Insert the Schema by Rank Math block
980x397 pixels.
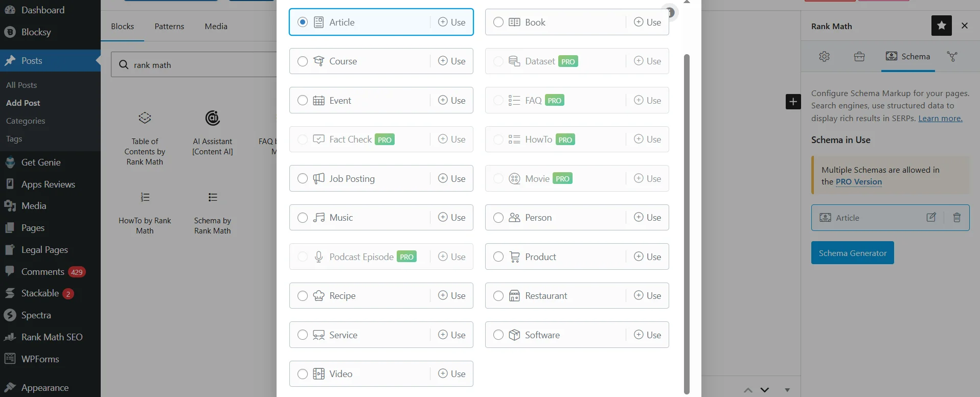coord(213,212)
